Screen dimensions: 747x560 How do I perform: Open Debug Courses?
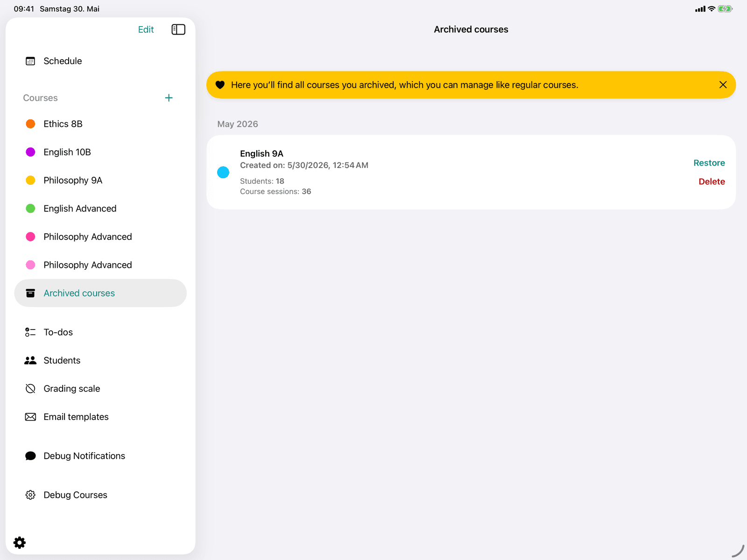pos(100,495)
